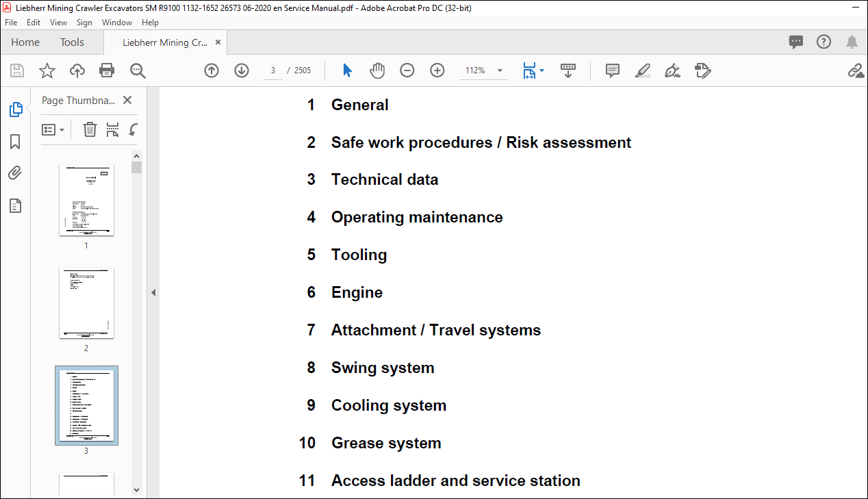868x499 pixels.
Task: Click the 'Engine' entry
Action: tap(357, 292)
